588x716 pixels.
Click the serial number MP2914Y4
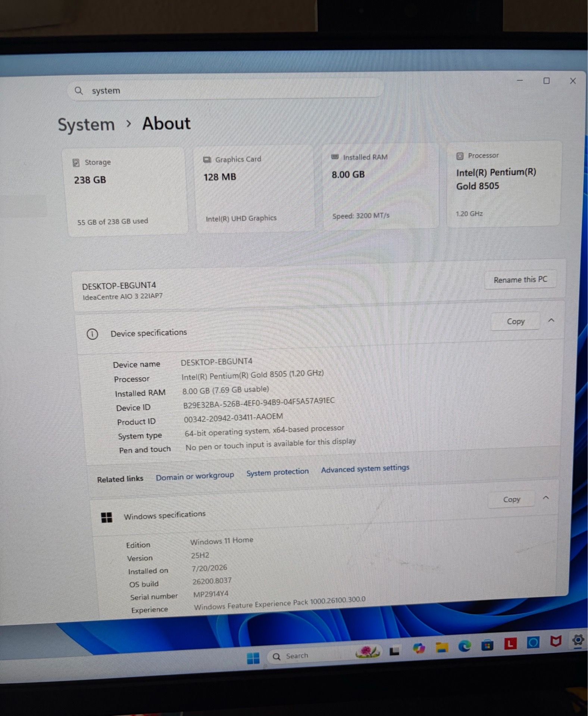pyautogui.click(x=211, y=594)
